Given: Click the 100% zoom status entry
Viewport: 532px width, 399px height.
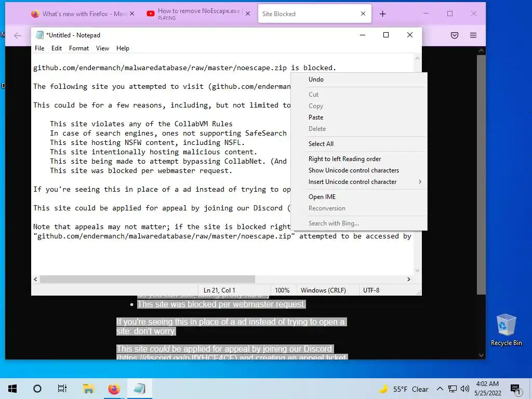Looking at the screenshot, I should coord(282,290).
